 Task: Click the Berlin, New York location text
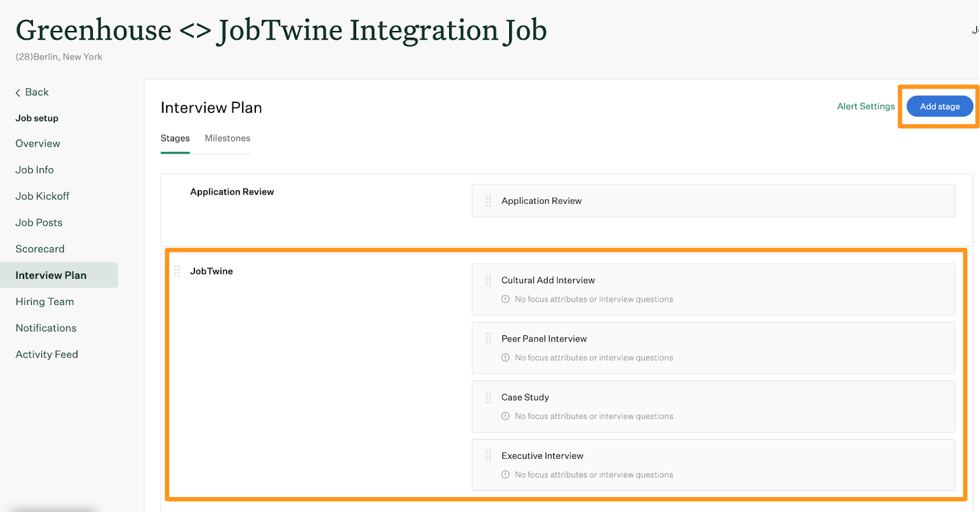click(x=59, y=57)
